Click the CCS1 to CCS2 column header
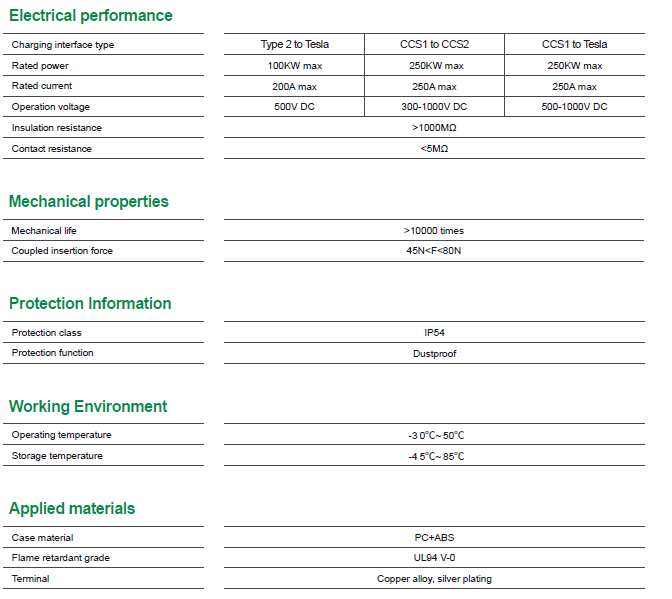 434,45
